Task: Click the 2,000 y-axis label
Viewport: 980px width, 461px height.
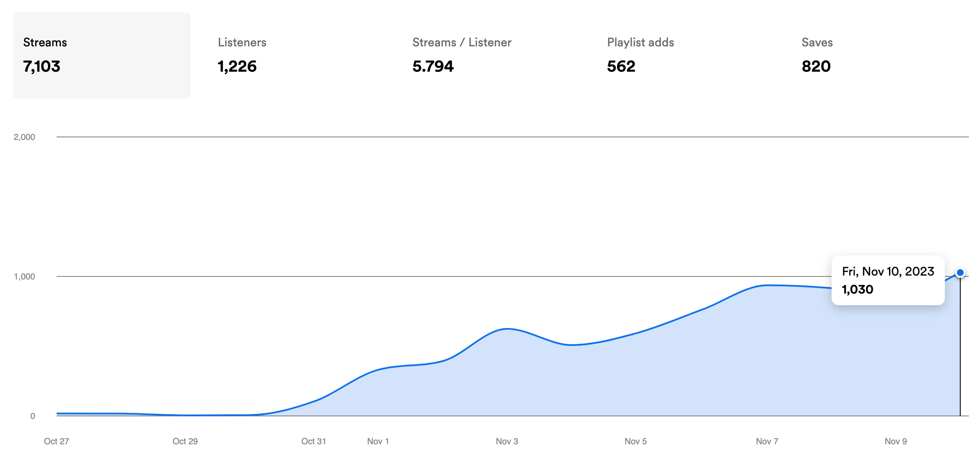Action: click(24, 137)
